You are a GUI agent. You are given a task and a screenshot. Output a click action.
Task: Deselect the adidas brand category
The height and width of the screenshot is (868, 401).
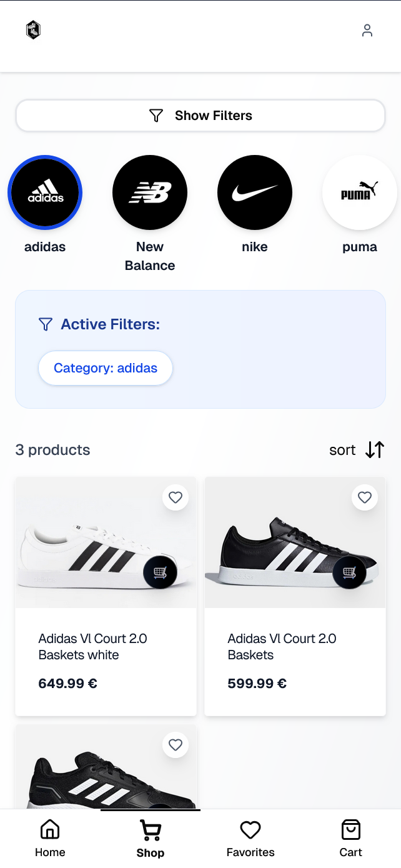point(45,193)
